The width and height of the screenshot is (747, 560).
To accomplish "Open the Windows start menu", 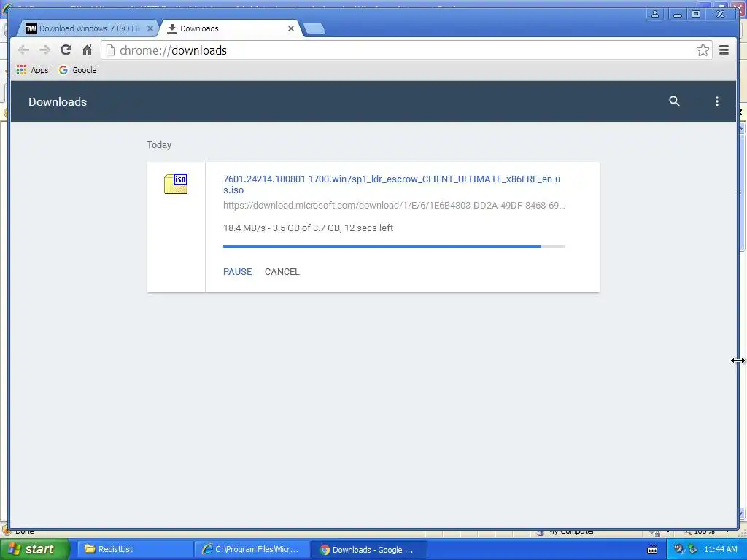I will coord(34,549).
